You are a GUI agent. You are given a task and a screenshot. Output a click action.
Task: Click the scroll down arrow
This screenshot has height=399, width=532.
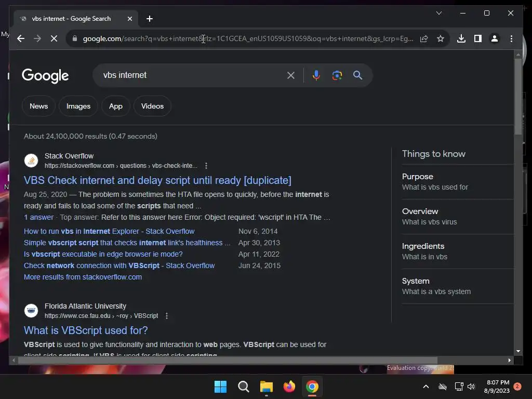tap(518, 351)
